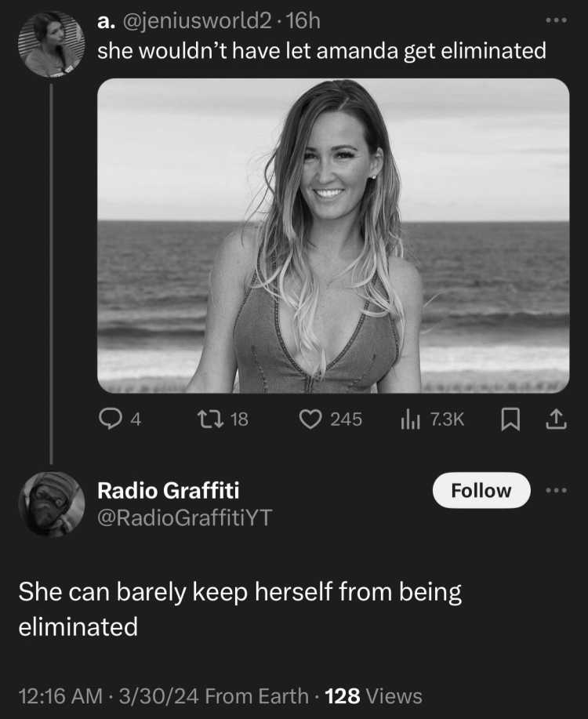Click the Radio Graffiti display name
588x719 pixels.
169,490
